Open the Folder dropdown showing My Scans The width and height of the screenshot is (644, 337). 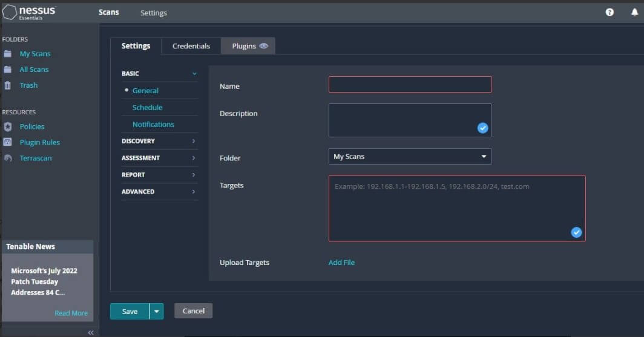click(x=410, y=156)
